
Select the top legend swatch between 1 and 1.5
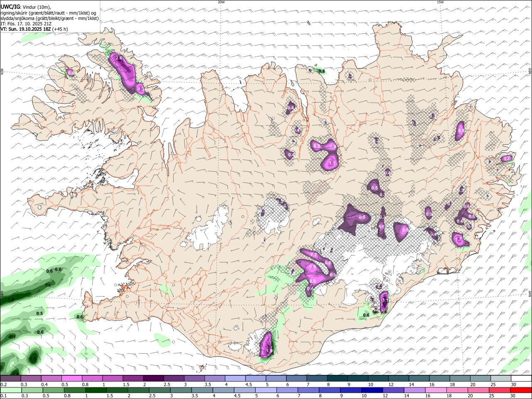pyautogui.click(x=112, y=379)
